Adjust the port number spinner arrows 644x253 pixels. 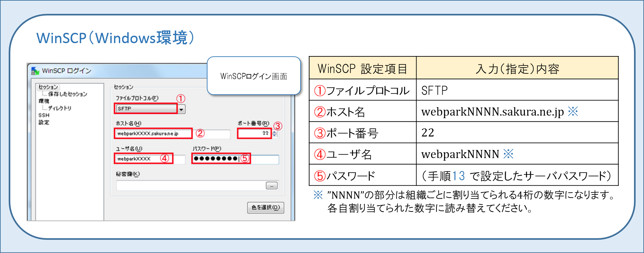(275, 134)
